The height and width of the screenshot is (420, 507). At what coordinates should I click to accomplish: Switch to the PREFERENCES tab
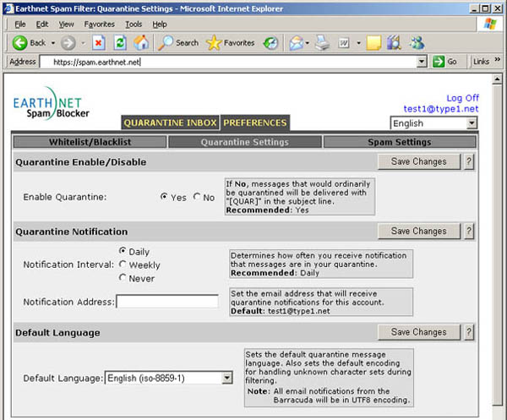point(255,123)
